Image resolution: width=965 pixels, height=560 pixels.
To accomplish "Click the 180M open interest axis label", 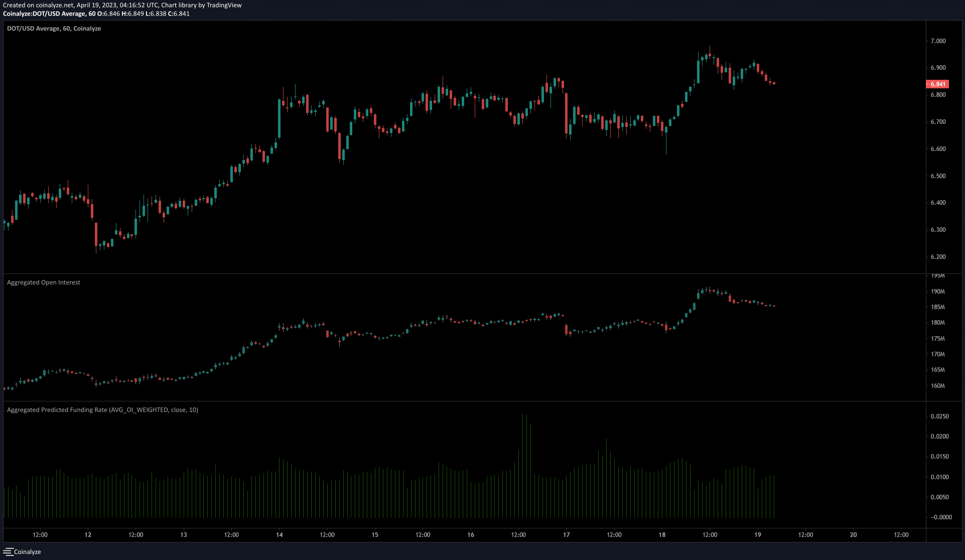I will pyautogui.click(x=937, y=323).
